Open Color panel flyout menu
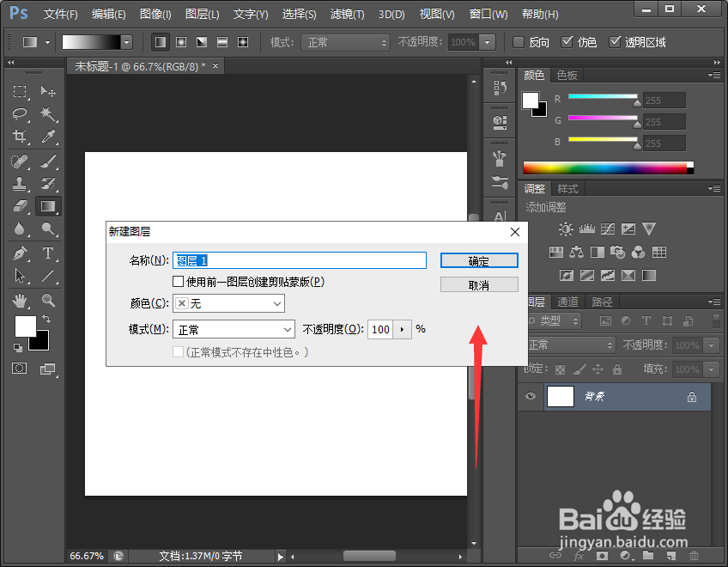 714,75
